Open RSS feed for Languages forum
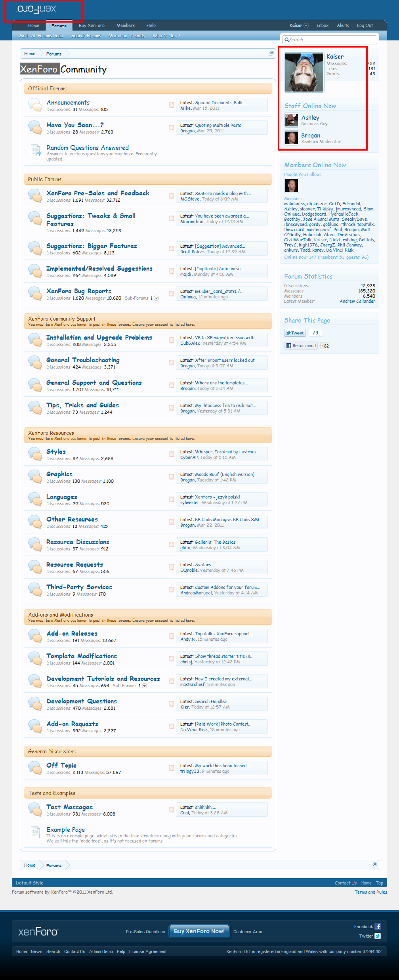 point(172,499)
